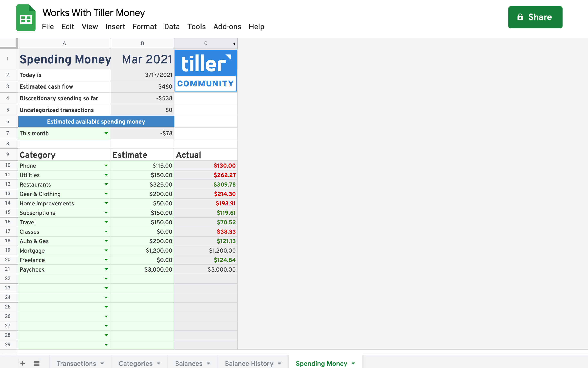Screen dimensions: 588x368
Task: Click the Tiller Community logo image
Action: tap(206, 70)
